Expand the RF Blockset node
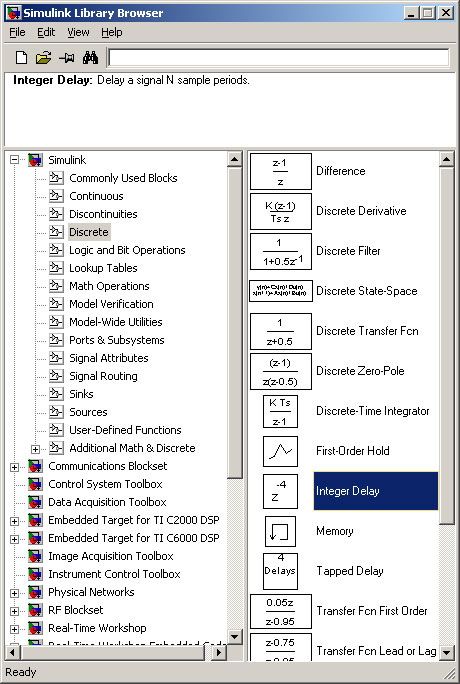The width and height of the screenshot is (460, 684). pos(14,611)
